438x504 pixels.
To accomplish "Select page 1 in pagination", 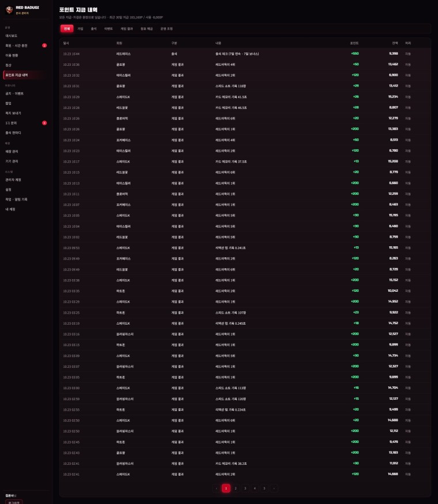I will click(x=226, y=488).
